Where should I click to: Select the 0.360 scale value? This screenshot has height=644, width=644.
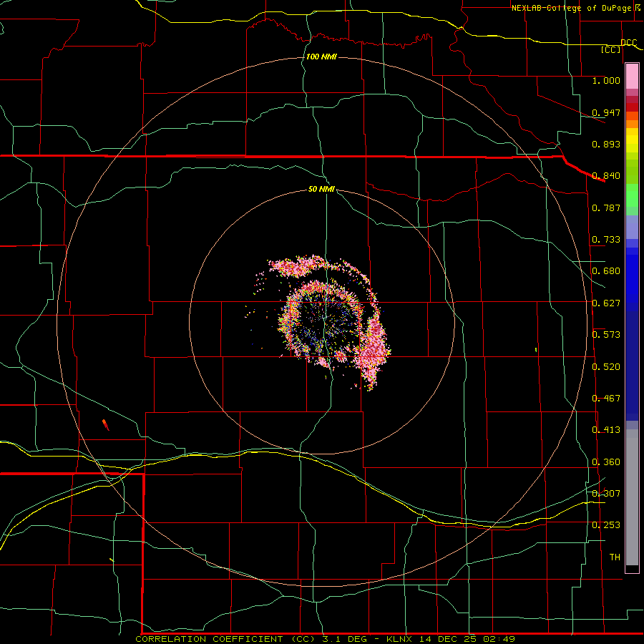tap(606, 462)
